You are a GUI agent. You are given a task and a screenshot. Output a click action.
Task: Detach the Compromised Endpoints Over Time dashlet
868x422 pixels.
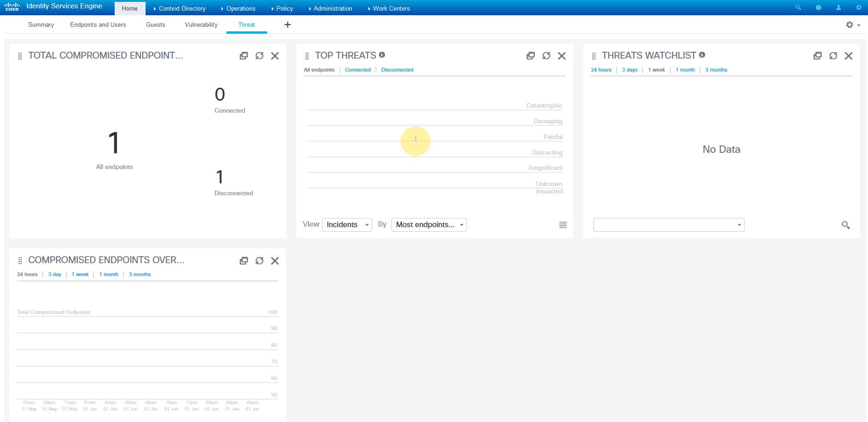click(244, 261)
